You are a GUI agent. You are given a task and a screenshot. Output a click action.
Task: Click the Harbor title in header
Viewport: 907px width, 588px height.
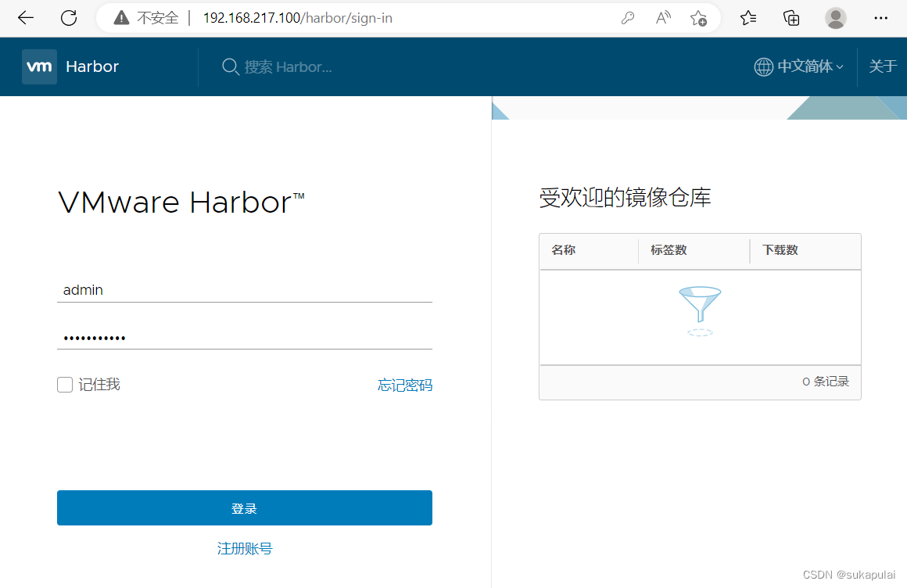pos(92,66)
